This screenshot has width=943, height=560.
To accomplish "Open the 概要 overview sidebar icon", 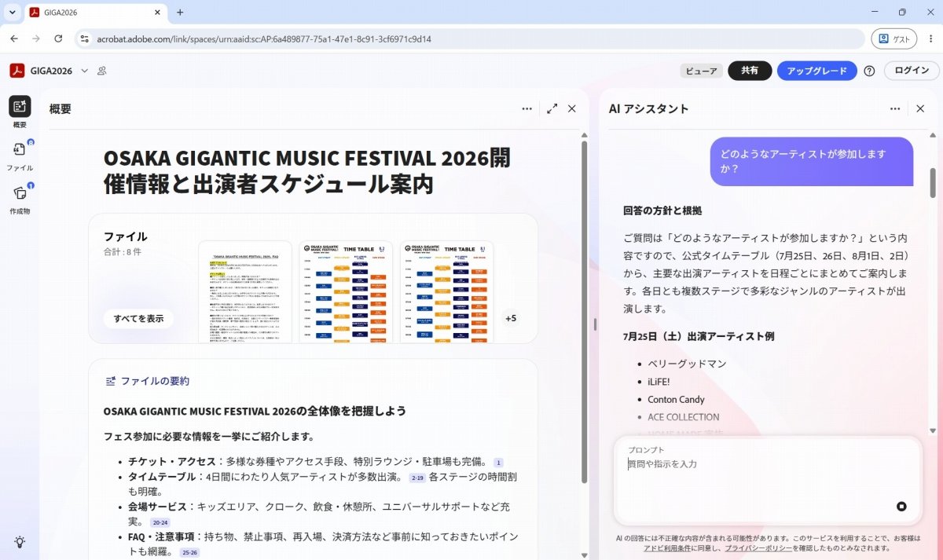I will point(20,107).
